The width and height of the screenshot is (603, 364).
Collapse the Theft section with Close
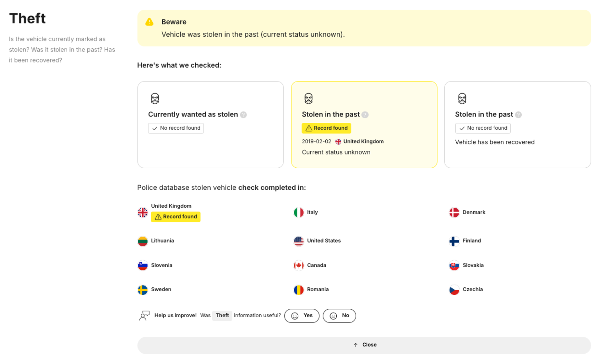364,345
